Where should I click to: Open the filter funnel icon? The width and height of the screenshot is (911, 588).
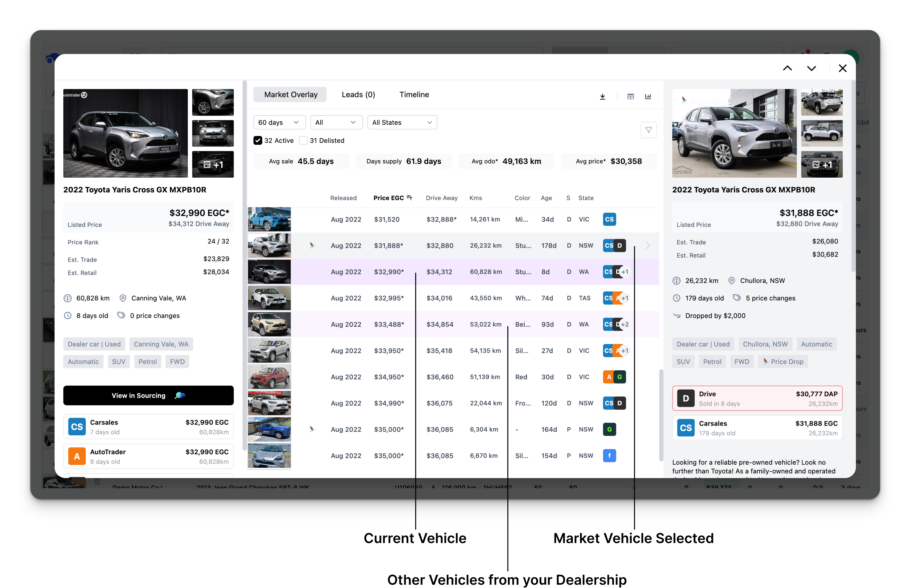coord(648,130)
